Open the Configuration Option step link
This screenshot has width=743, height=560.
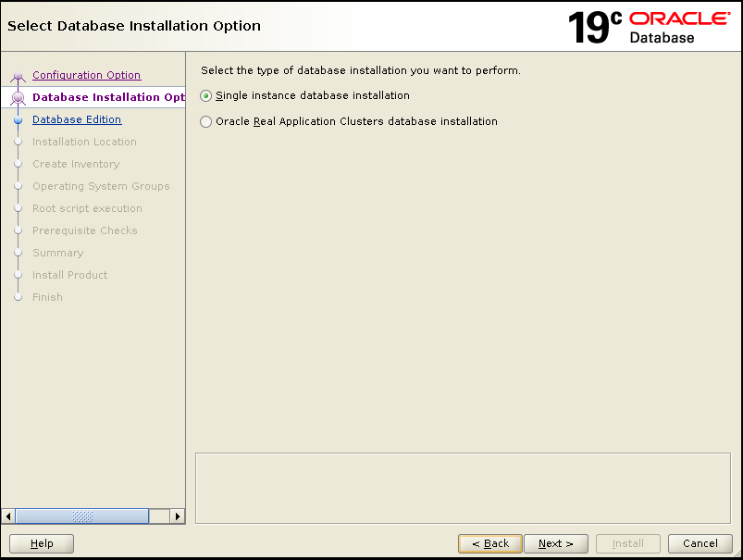click(86, 75)
